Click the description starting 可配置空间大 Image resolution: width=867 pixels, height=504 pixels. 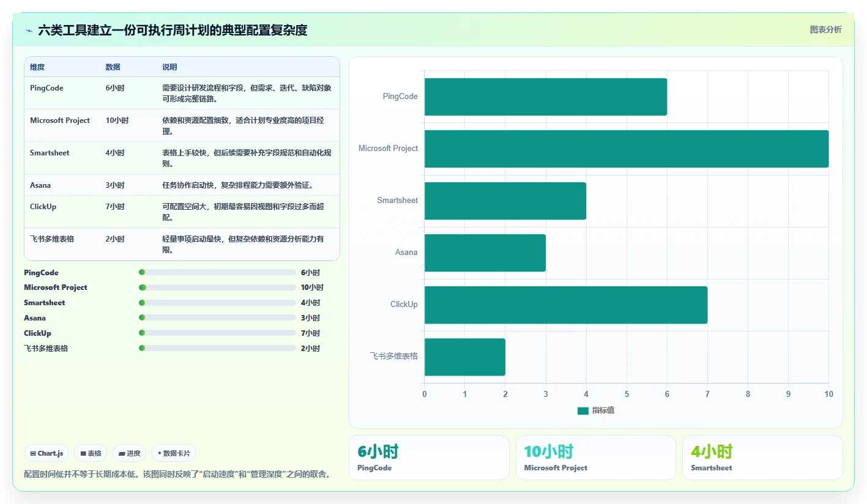(244, 212)
